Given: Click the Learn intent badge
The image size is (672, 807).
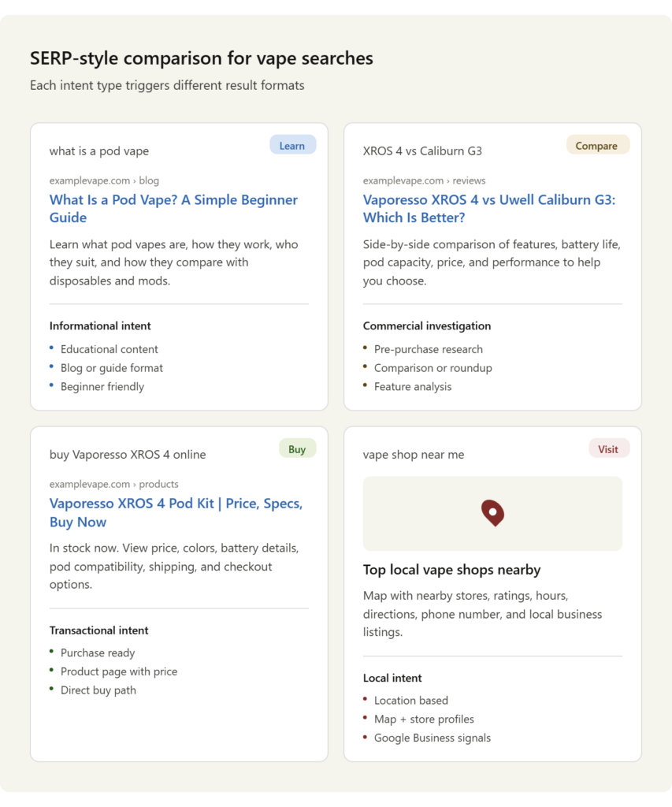Looking at the screenshot, I should coord(292,145).
